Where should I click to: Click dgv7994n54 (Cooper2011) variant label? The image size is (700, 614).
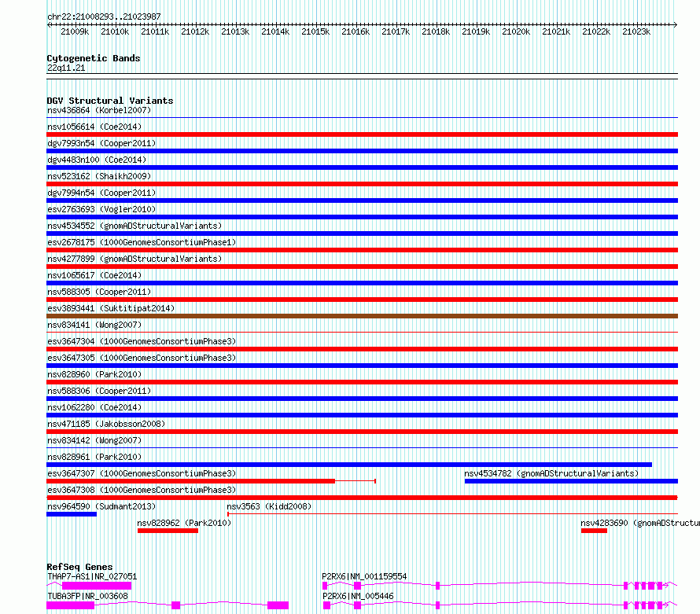pyautogui.click(x=101, y=193)
